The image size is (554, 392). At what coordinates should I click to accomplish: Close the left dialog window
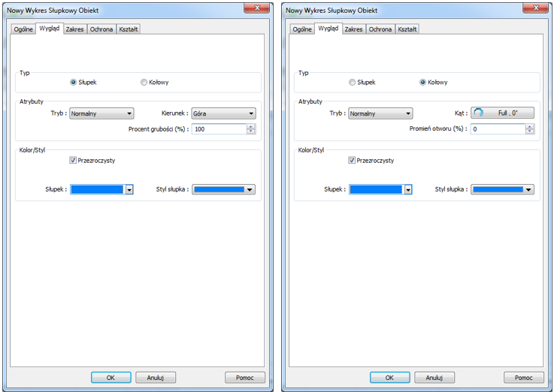click(x=257, y=8)
